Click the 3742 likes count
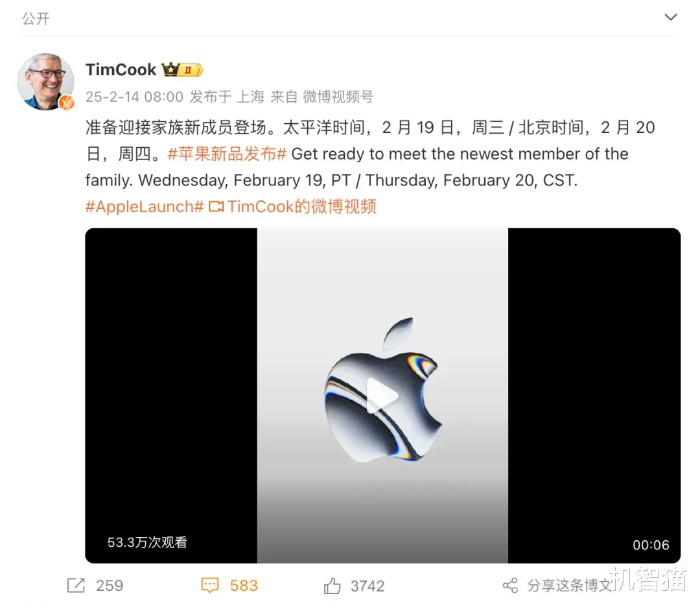 [367, 586]
